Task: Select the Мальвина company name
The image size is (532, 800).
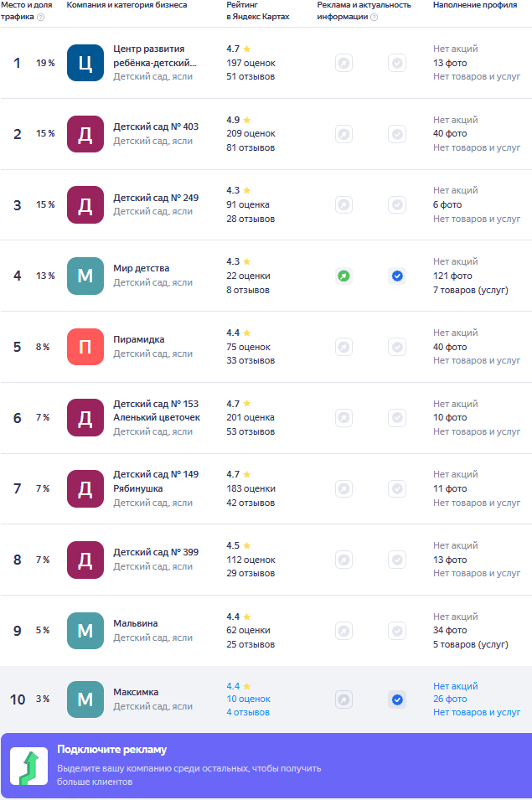Action: coord(136,623)
